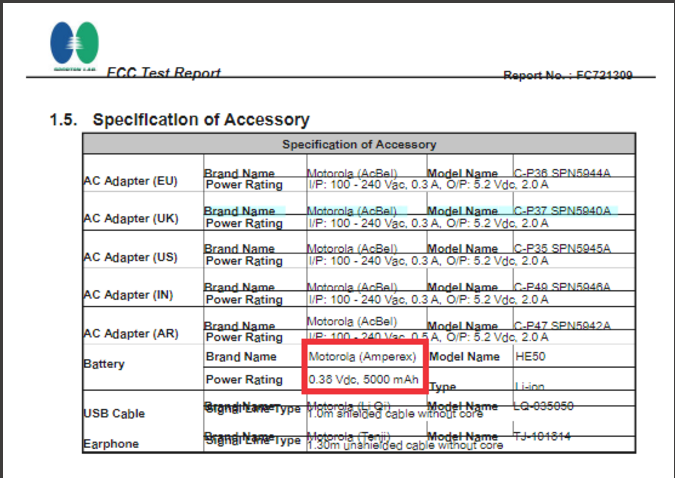This screenshot has height=478, width=675.
Task: Select the 'Report No. : FC721309' text
Action: pyautogui.click(x=568, y=75)
